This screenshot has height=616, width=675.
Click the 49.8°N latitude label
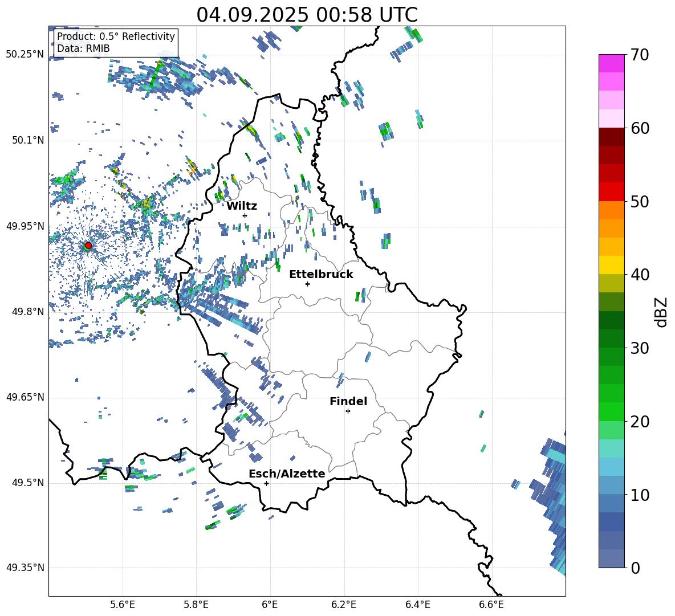click(x=27, y=312)
